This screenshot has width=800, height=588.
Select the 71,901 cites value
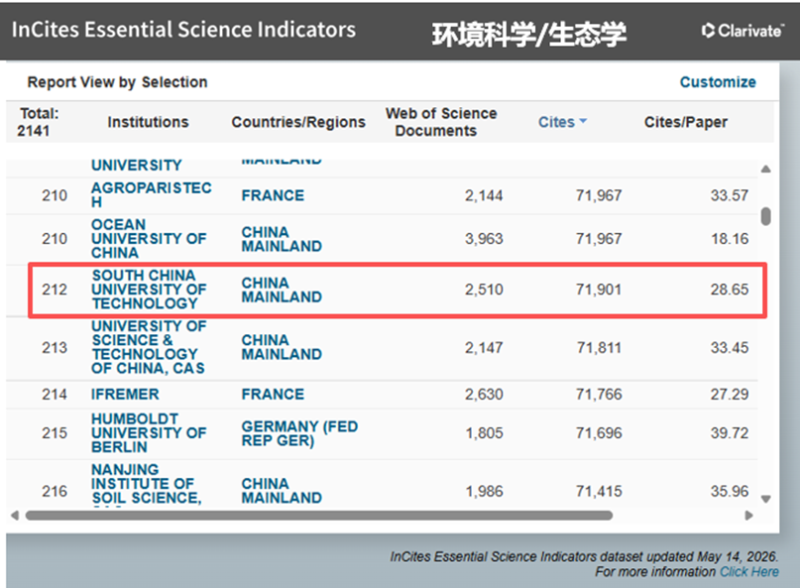pyautogui.click(x=598, y=289)
